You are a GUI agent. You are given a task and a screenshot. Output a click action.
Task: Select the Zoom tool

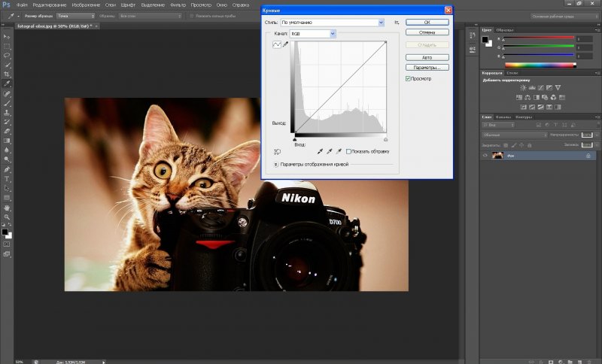pyautogui.click(x=7, y=217)
